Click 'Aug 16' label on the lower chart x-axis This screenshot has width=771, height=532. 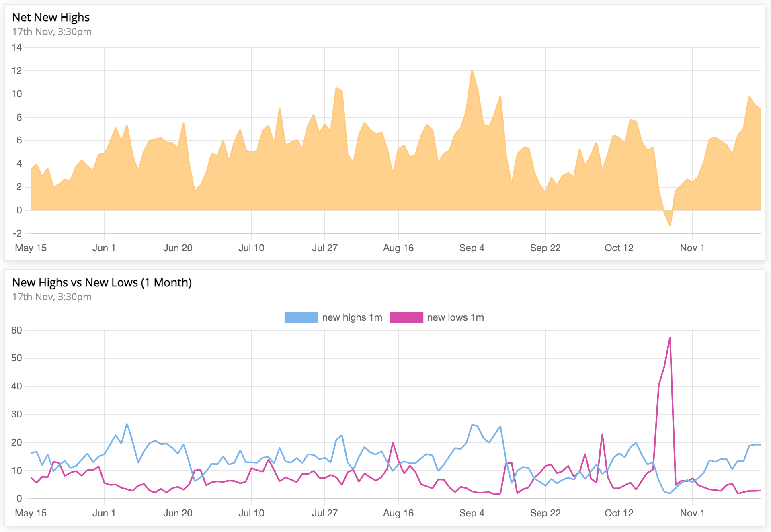(398, 513)
